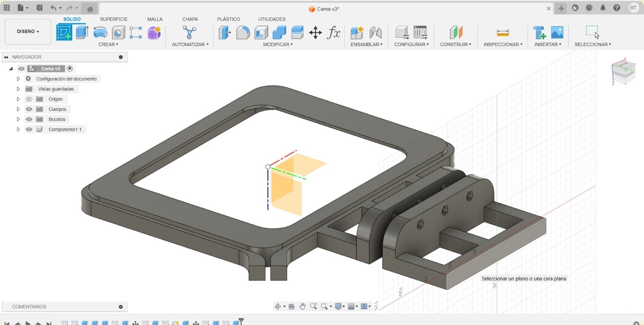
Task: Show the hidden Origen folder
Action: (x=29, y=99)
